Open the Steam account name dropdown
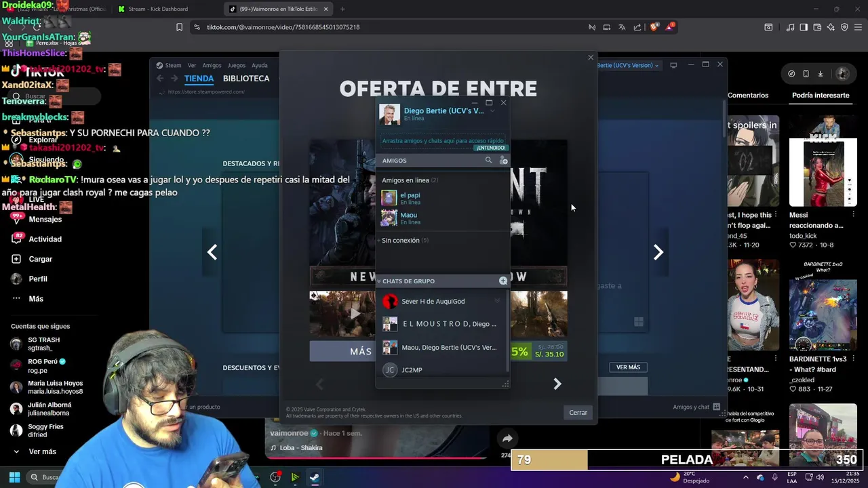Viewport: 868px width, 488px height. 629,65
